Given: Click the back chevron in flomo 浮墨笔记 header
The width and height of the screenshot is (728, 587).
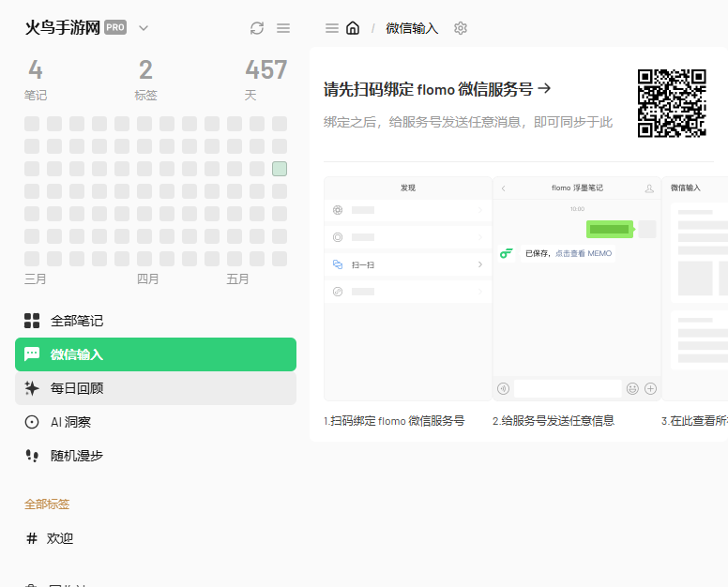Looking at the screenshot, I should (x=503, y=188).
